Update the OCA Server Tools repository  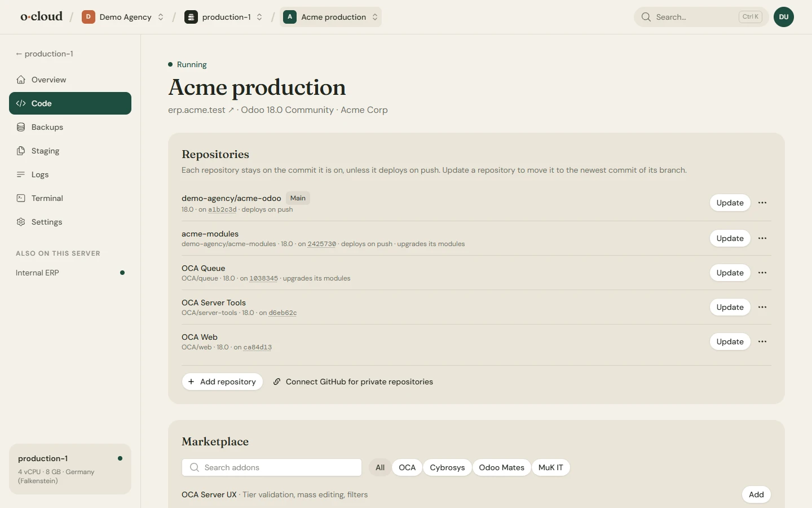730,307
